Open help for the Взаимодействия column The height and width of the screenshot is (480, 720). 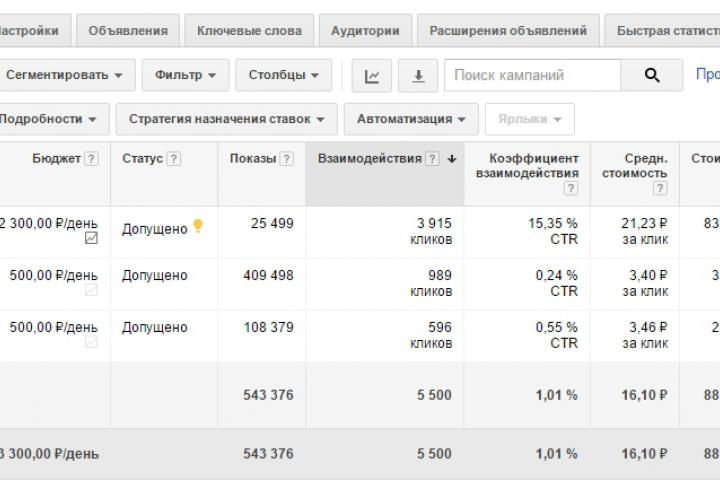432,159
